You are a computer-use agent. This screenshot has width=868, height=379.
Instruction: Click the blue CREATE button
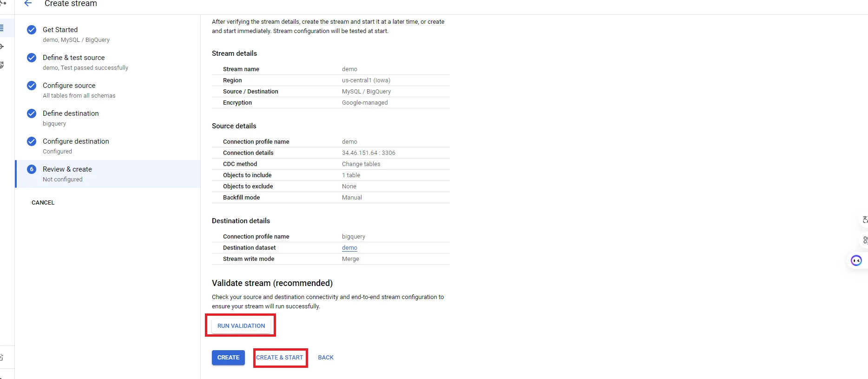pos(228,358)
